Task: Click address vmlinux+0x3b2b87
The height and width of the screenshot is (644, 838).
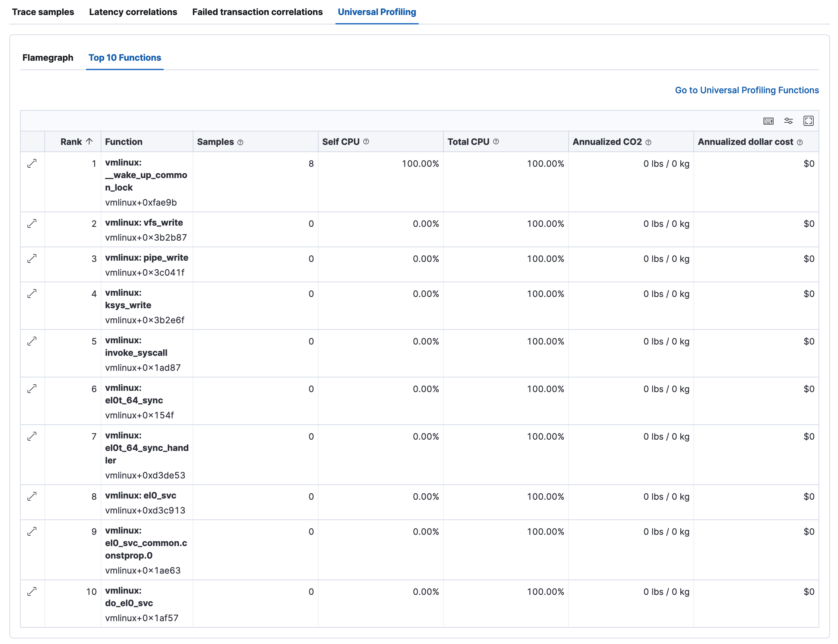Action: (146, 238)
